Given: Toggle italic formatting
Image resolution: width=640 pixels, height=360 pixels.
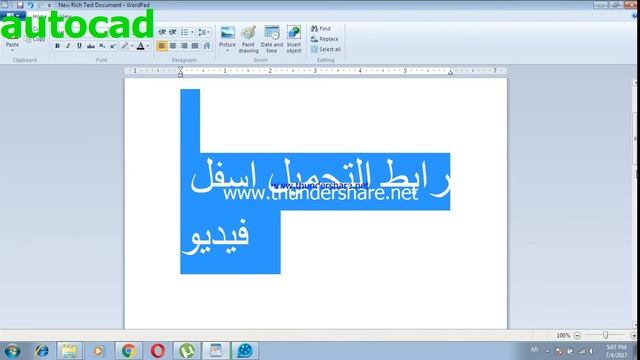Looking at the screenshot, I should [x=68, y=46].
